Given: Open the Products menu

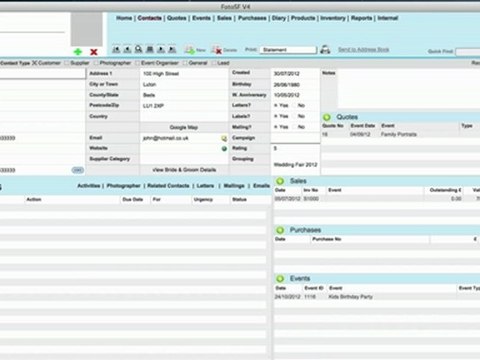Looking at the screenshot, I should coord(303,18).
